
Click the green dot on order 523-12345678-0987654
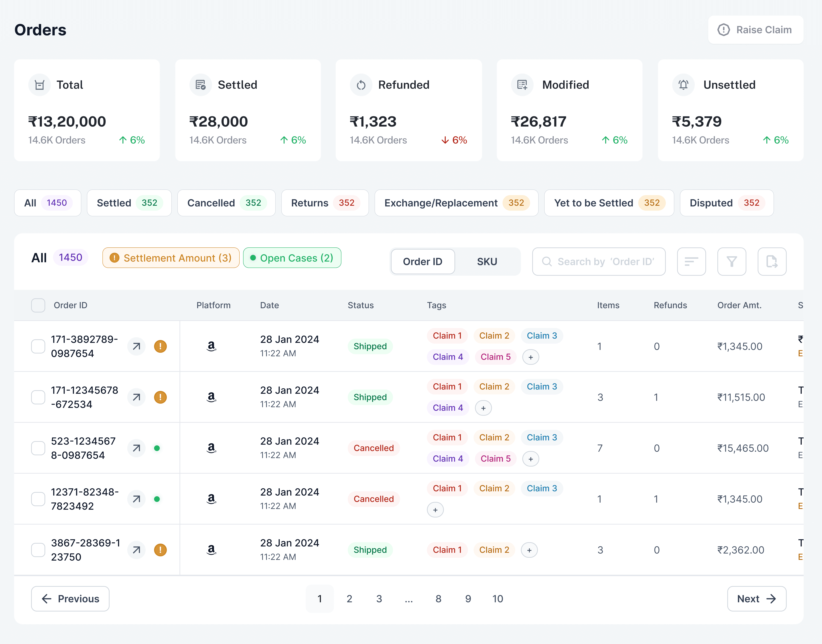157,448
